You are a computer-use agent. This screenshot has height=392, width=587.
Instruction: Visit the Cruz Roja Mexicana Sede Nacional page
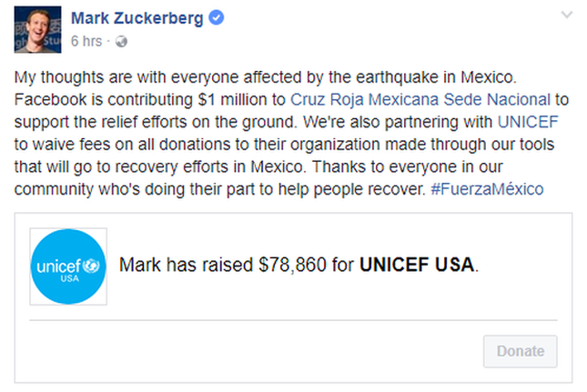[x=420, y=99]
